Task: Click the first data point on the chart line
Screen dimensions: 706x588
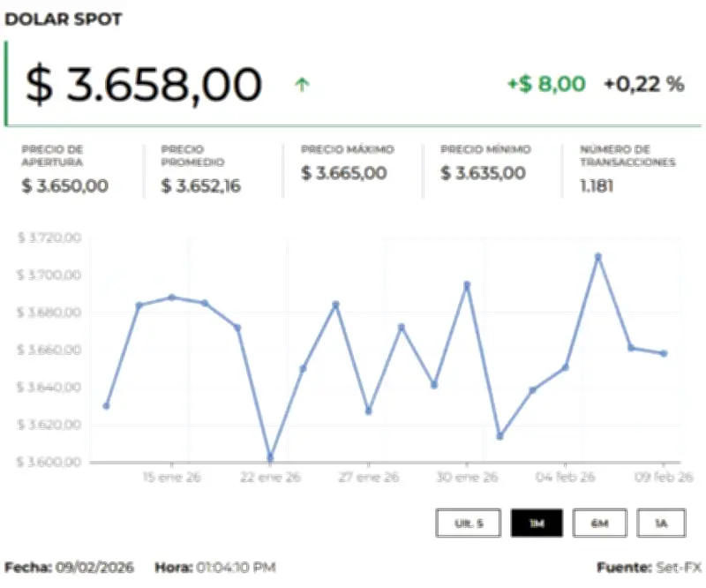Action: click(x=106, y=406)
